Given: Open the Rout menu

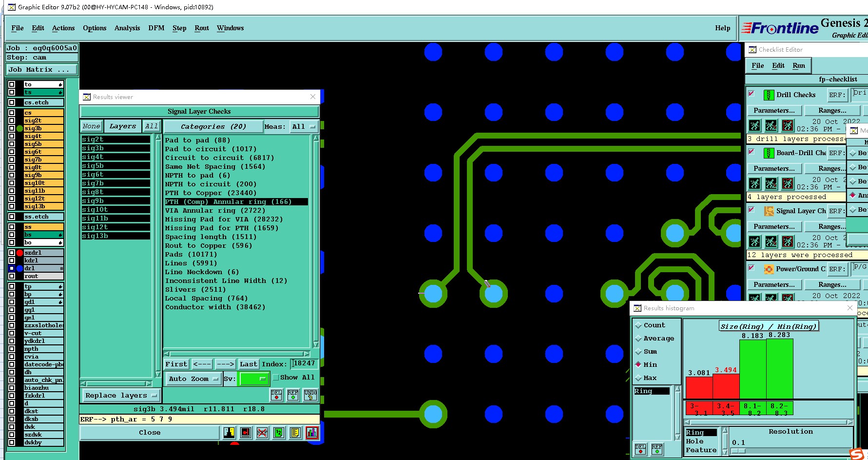Looking at the screenshot, I should (x=202, y=28).
